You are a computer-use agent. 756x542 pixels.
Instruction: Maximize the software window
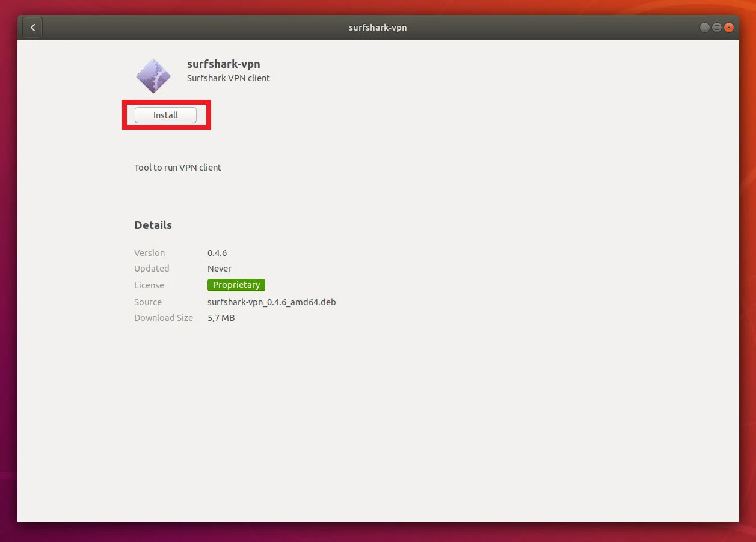[x=716, y=28]
